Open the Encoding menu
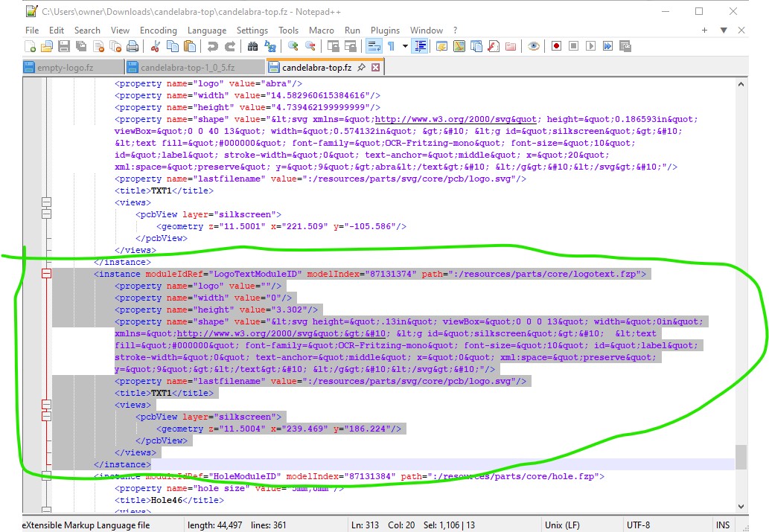 [158, 30]
